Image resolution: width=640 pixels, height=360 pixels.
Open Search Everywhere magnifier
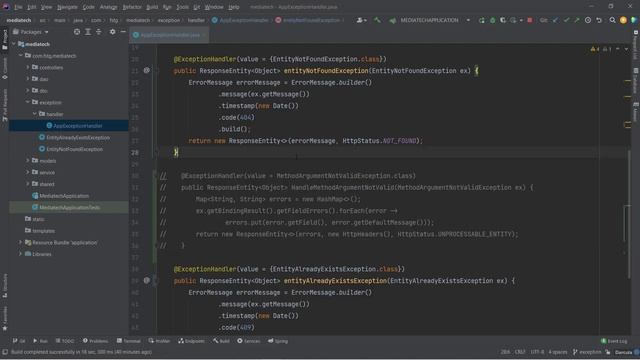pyautogui.click(x=612, y=20)
